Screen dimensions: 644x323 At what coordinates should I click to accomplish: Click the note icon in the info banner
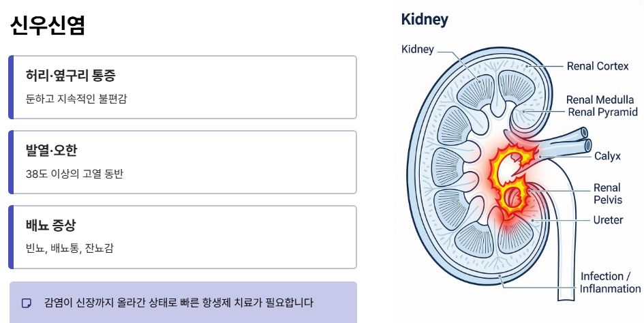27,303
